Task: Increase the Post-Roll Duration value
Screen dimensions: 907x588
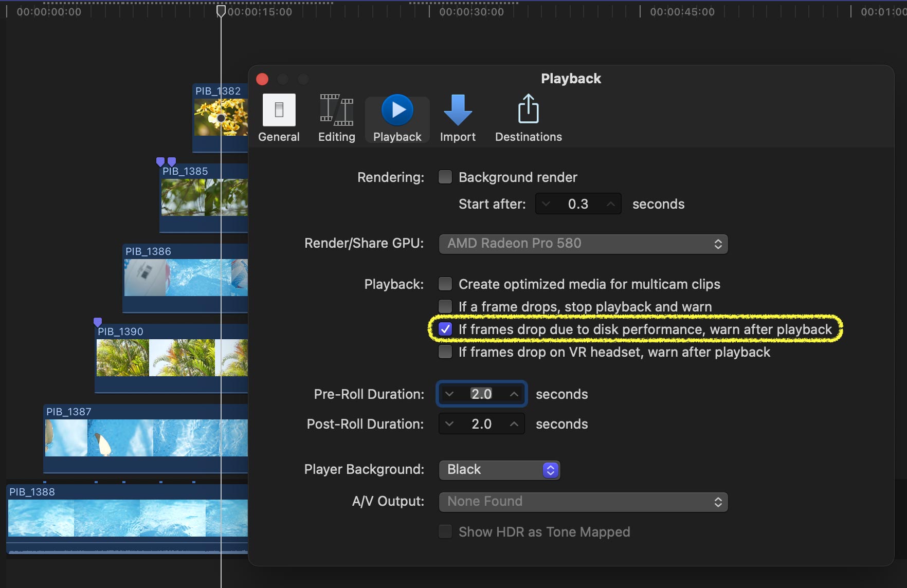Action: pyautogui.click(x=514, y=424)
